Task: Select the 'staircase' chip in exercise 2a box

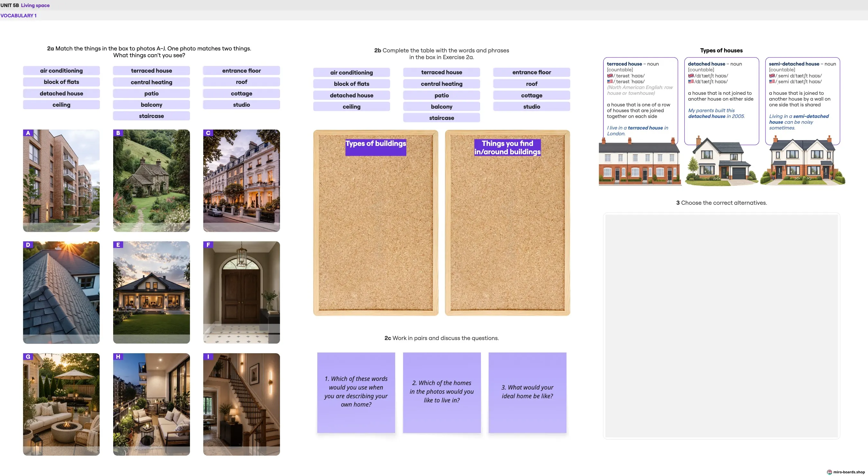Action: [151, 116]
